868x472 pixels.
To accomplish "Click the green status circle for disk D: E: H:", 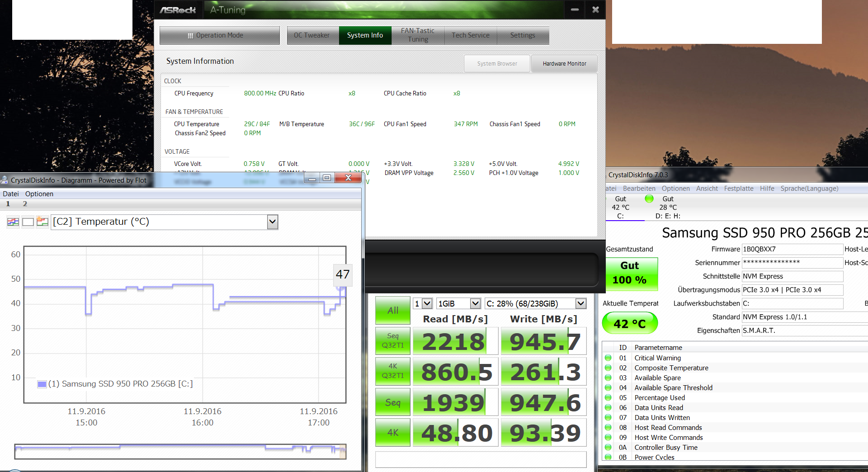I will (x=649, y=198).
